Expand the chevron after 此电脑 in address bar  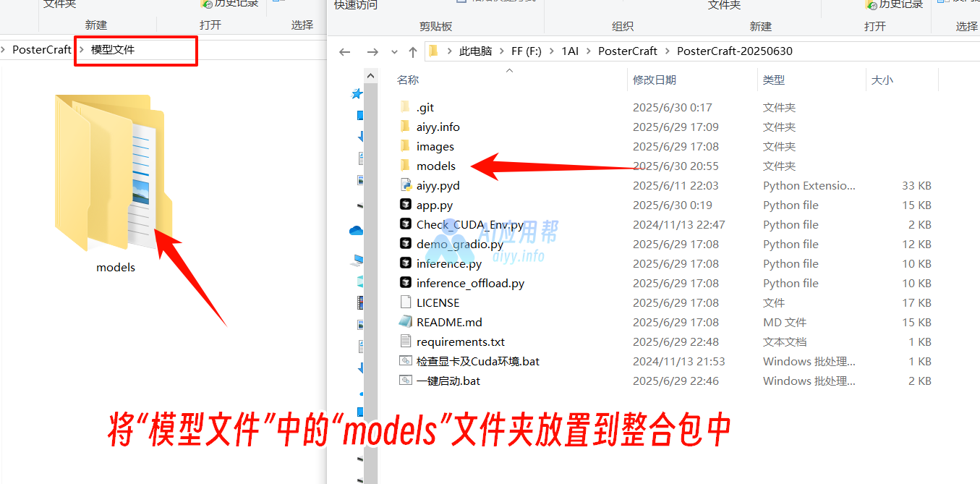[501, 51]
